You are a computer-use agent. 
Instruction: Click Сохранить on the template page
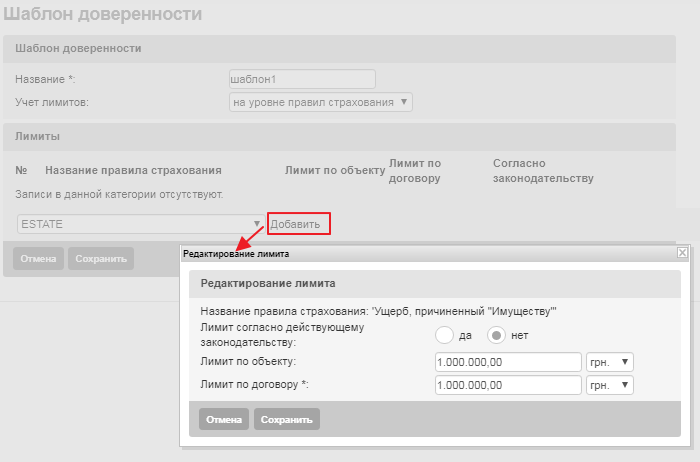pos(101,259)
